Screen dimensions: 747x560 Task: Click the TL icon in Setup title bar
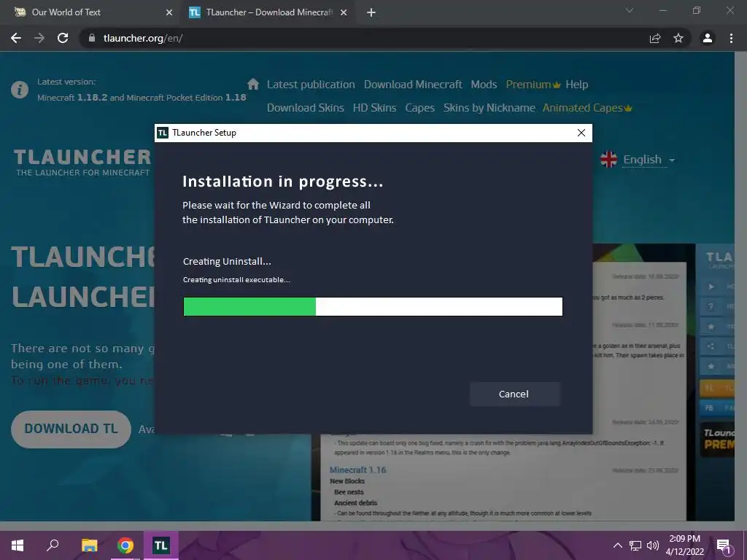tap(163, 133)
